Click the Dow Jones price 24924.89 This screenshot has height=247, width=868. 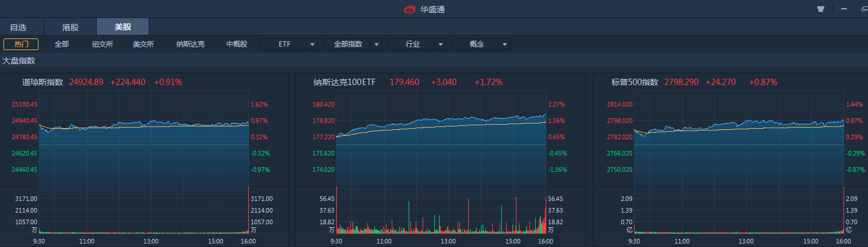click(86, 82)
